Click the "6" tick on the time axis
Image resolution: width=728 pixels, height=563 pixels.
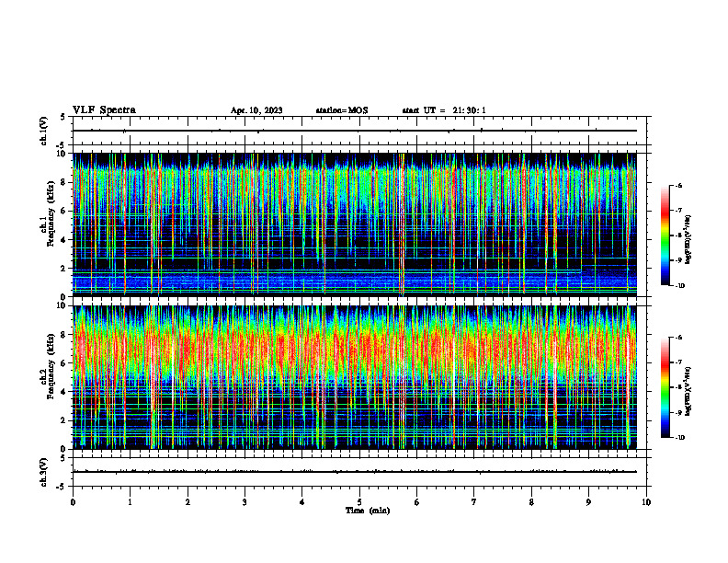(x=417, y=502)
